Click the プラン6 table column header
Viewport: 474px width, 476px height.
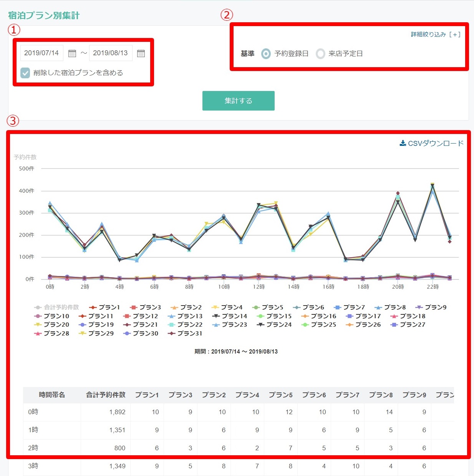click(x=314, y=395)
